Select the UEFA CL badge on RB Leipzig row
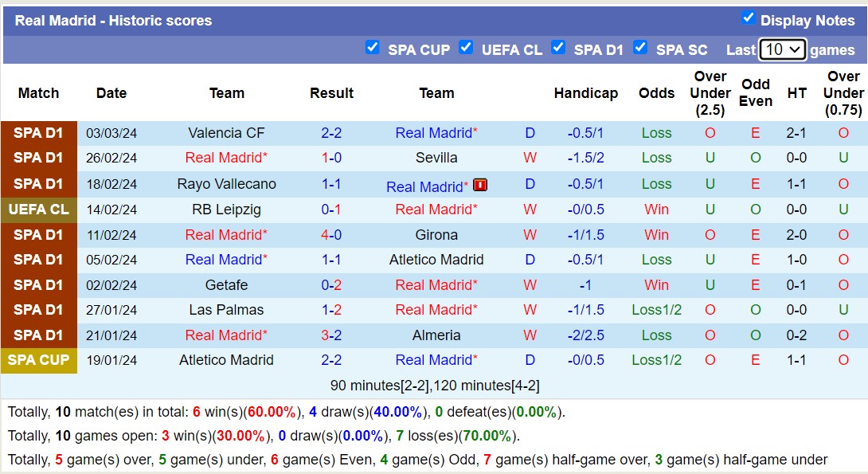868x474 pixels. point(38,210)
